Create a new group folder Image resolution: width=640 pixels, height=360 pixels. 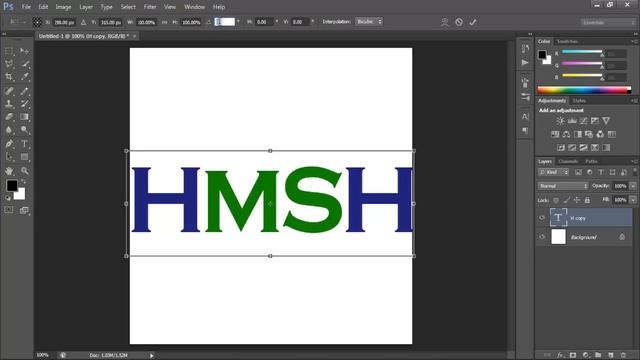coord(598,355)
